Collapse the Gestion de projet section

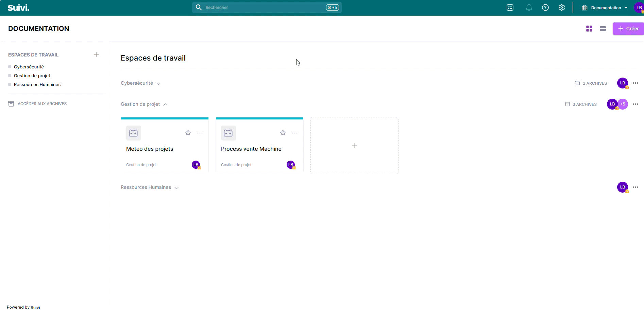tap(165, 104)
